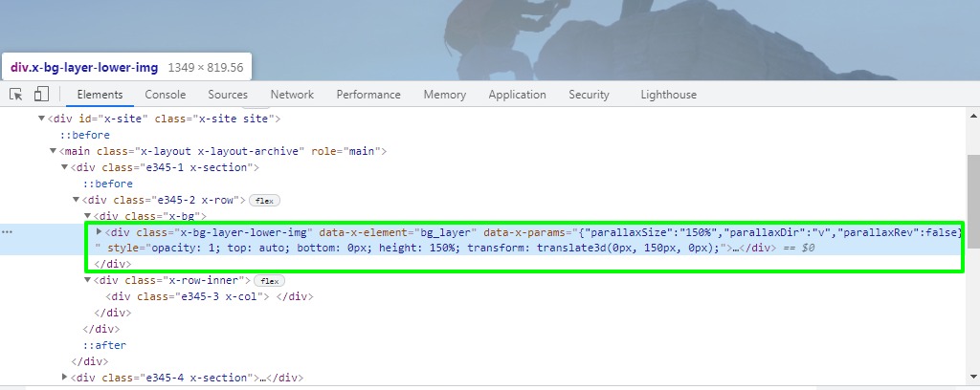Go to the Application tab
The height and width of the screenshot is (390, 980).
pyautogui.click(x=517, y=95)
